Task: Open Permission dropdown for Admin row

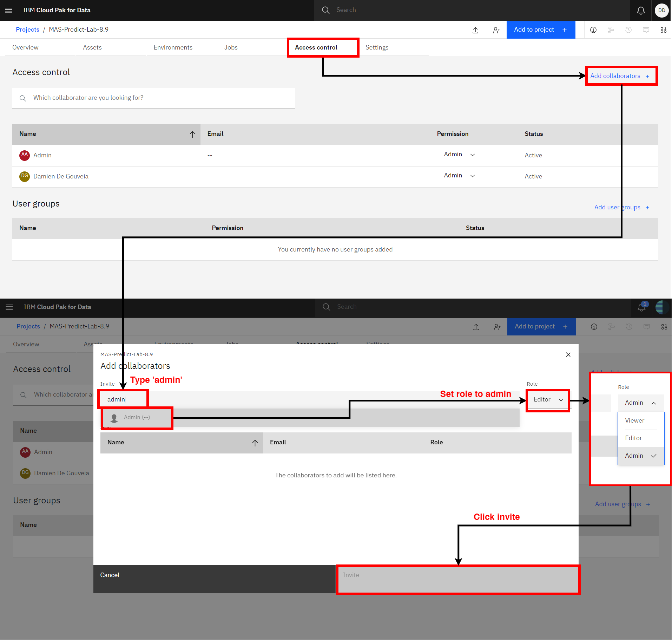Action: click(459, 155)
